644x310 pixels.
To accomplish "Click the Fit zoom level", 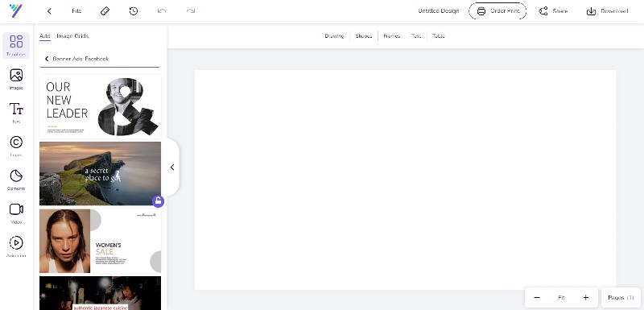I will click(561, 298).
